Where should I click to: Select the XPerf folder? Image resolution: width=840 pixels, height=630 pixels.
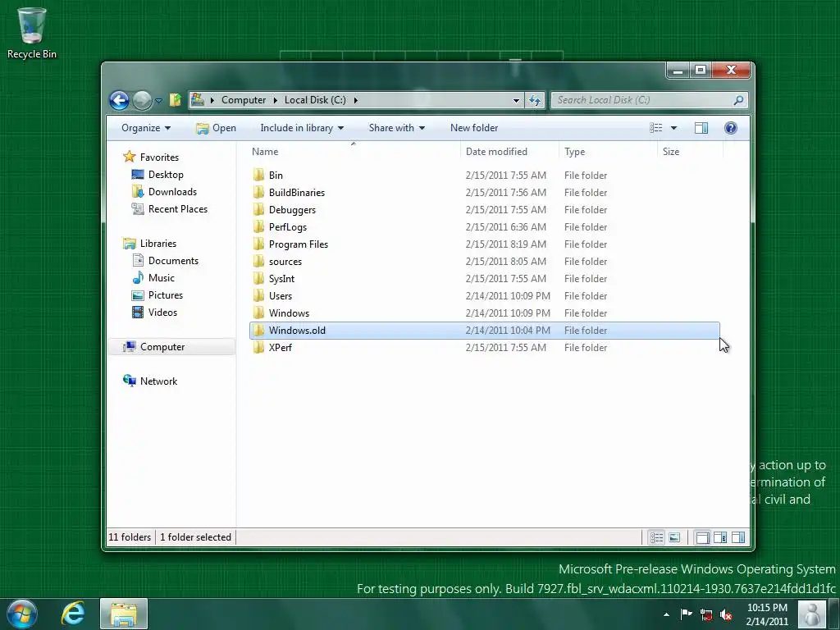(x=281, y=348)
